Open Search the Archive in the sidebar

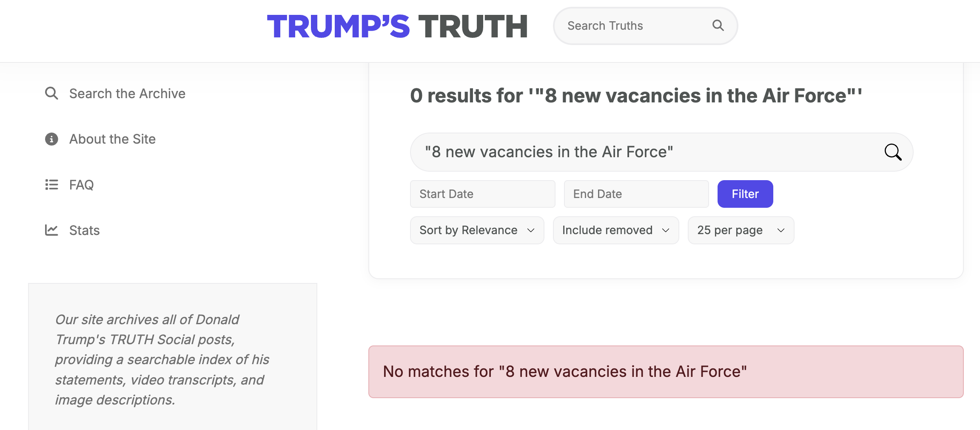click(x=127, y=93)
